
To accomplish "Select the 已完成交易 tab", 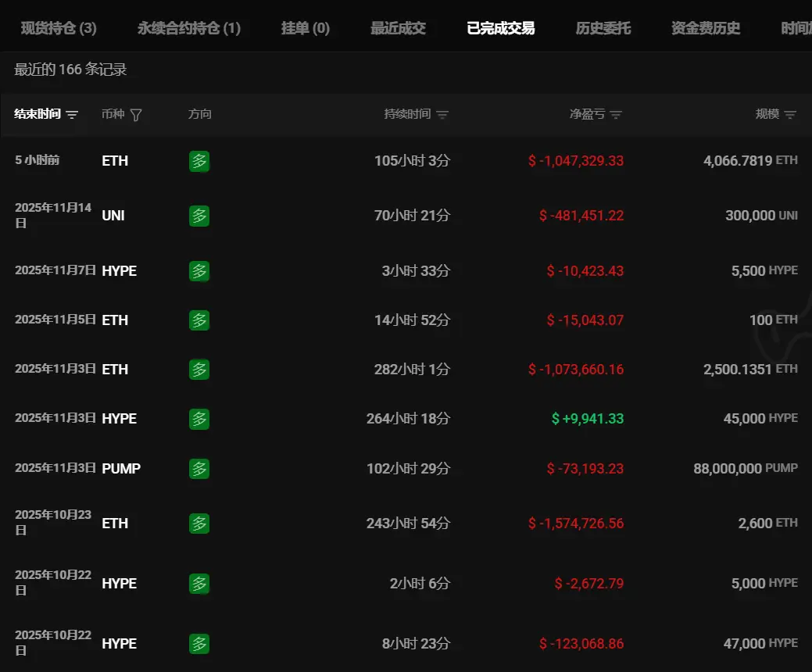I will pos(501,28).
